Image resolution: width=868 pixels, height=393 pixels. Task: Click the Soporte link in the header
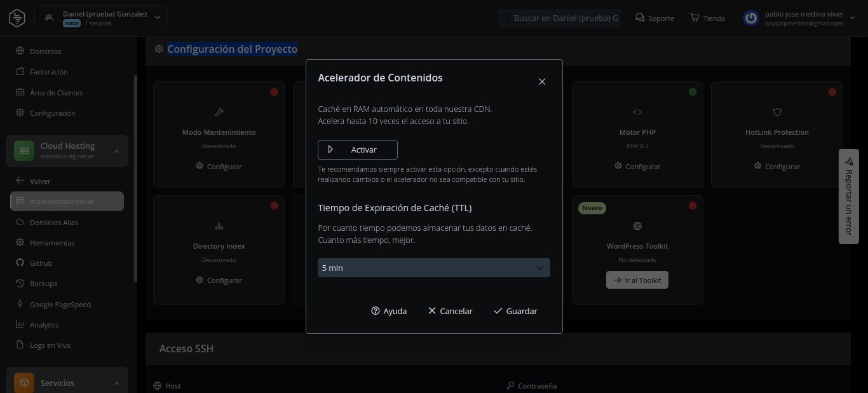tap(654, 18)
